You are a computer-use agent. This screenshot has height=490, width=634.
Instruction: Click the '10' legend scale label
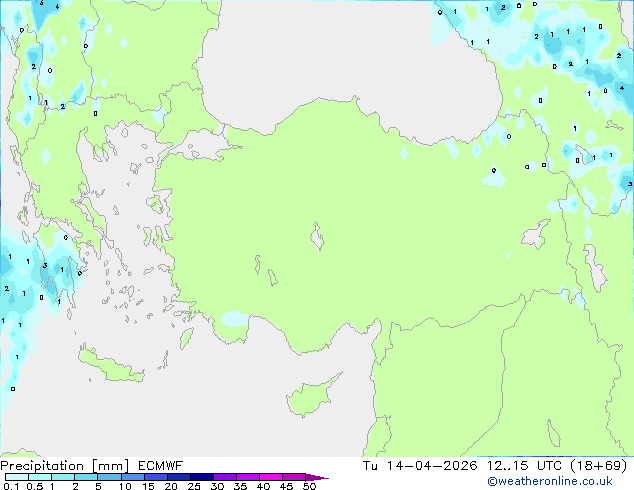click(x=125, y=486)
